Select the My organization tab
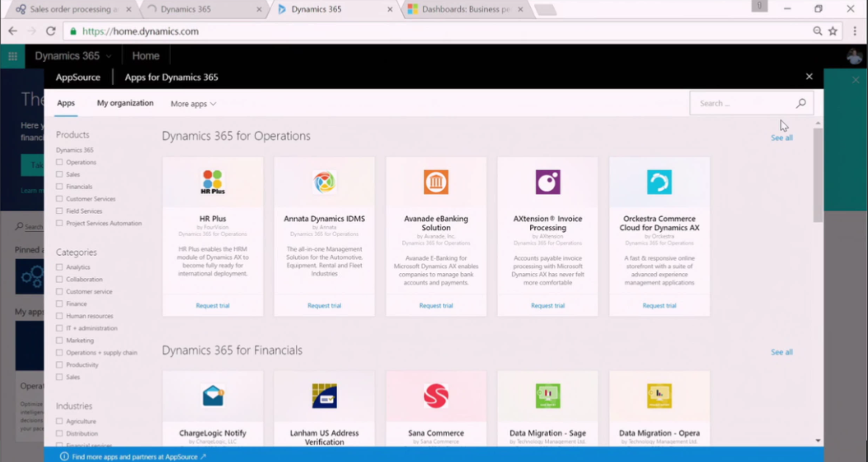The width and height of the screenshot is (868, 462). pos(125,103)
